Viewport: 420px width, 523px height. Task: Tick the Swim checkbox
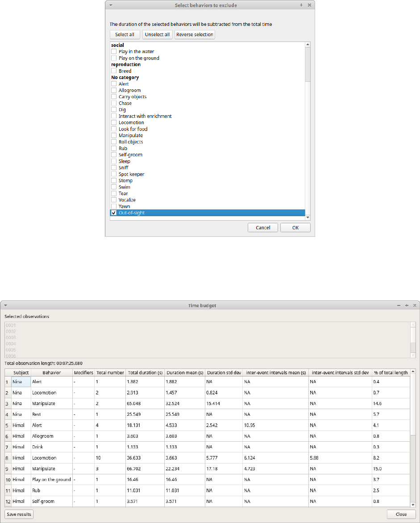pyautogui.click(x=114, y=187)
